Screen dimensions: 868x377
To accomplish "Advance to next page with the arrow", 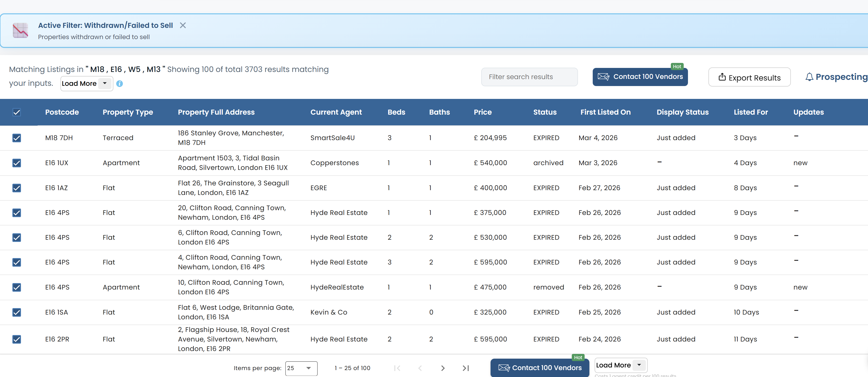I will click(x=442, y=368).
